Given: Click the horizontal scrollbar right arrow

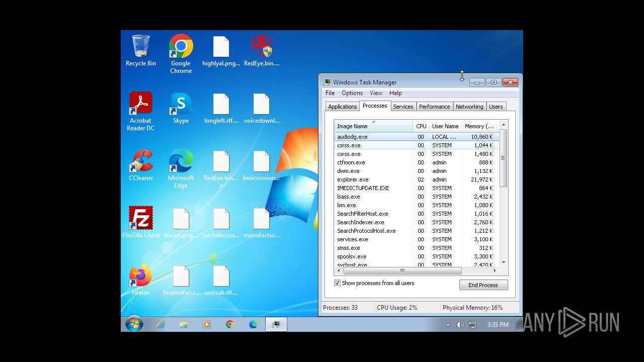Looking at the screenshot, I should [x=495, y=270].
